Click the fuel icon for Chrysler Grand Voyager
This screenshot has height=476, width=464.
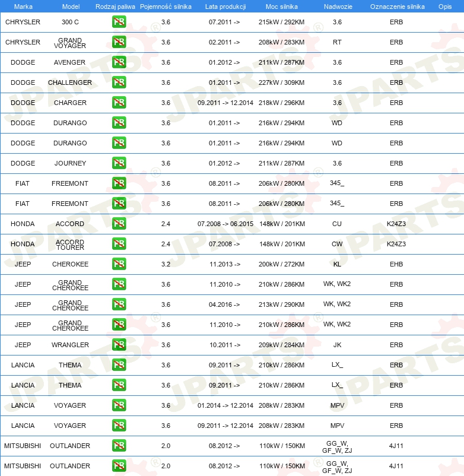(119, 42)
